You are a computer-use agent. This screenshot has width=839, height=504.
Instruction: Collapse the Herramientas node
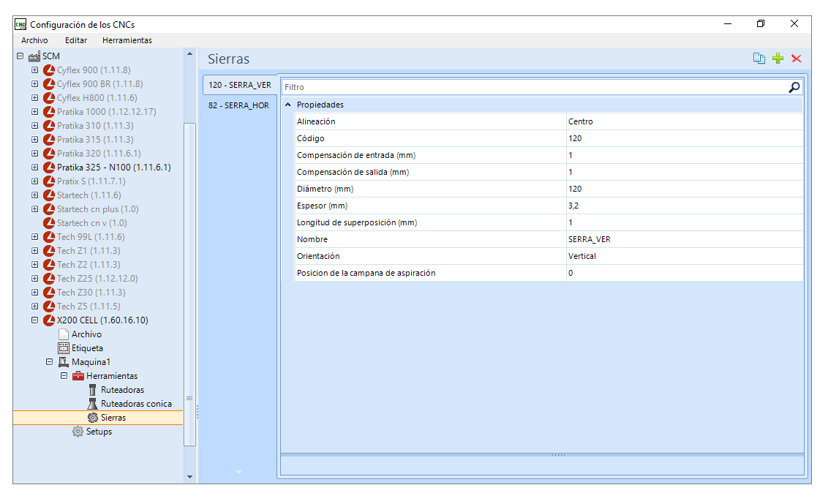click(x=64, y=376)
